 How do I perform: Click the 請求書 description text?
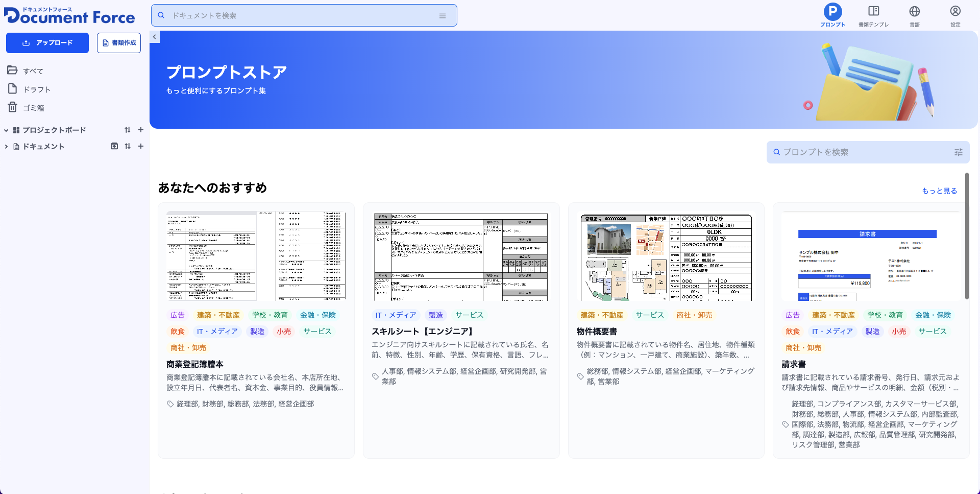(x=871, y=383)
